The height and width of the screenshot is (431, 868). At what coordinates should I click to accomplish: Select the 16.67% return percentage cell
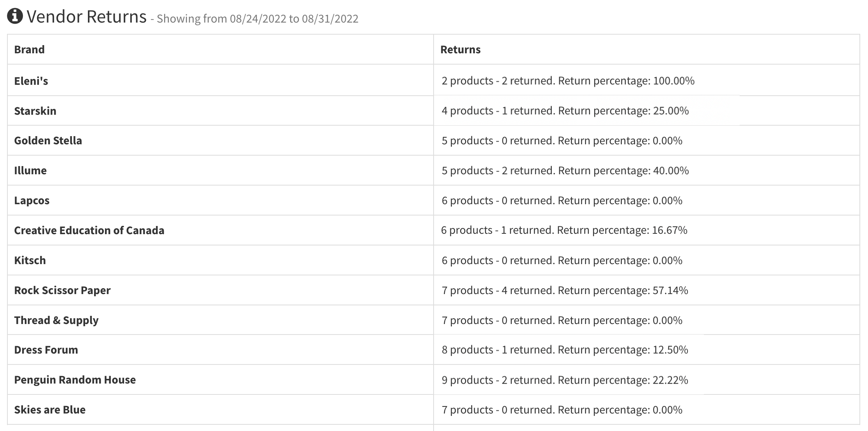point(669,230)
